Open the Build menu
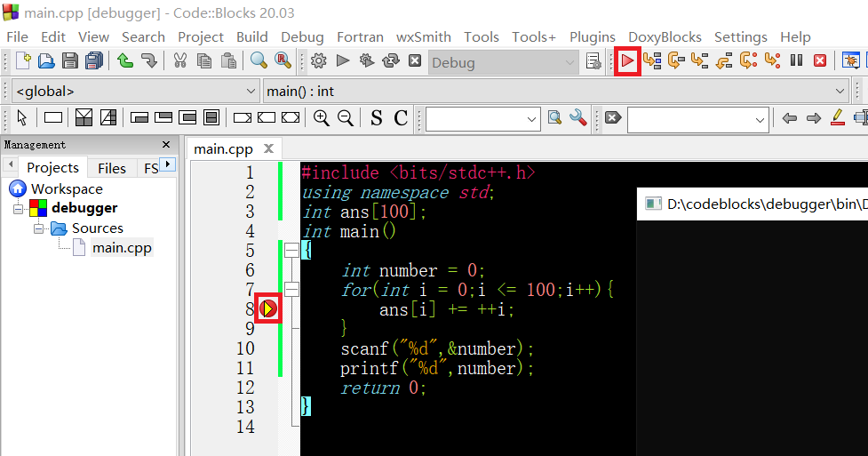 (252, 37)
